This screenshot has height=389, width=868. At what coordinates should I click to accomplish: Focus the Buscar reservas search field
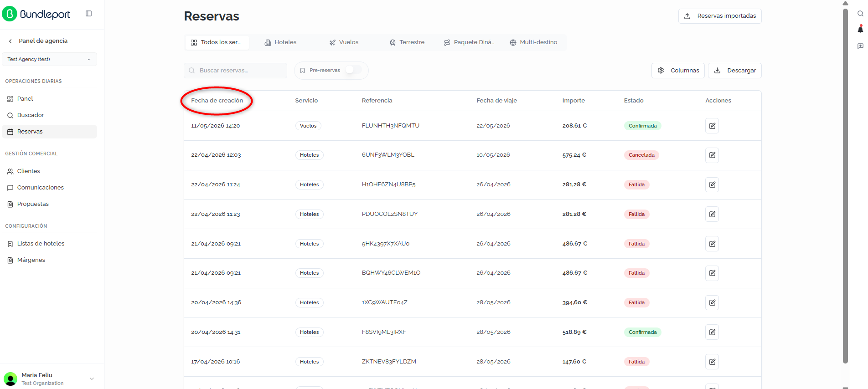236,71
